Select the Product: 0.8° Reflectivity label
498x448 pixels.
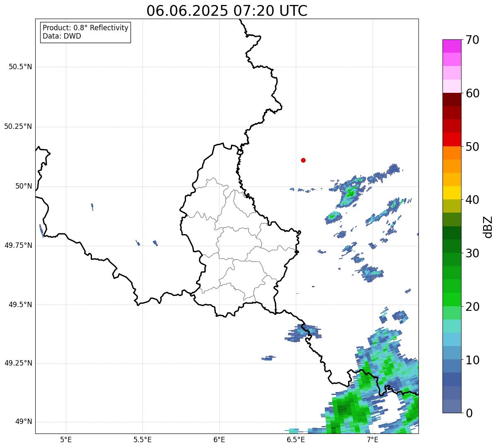click(x=86, y=28)
